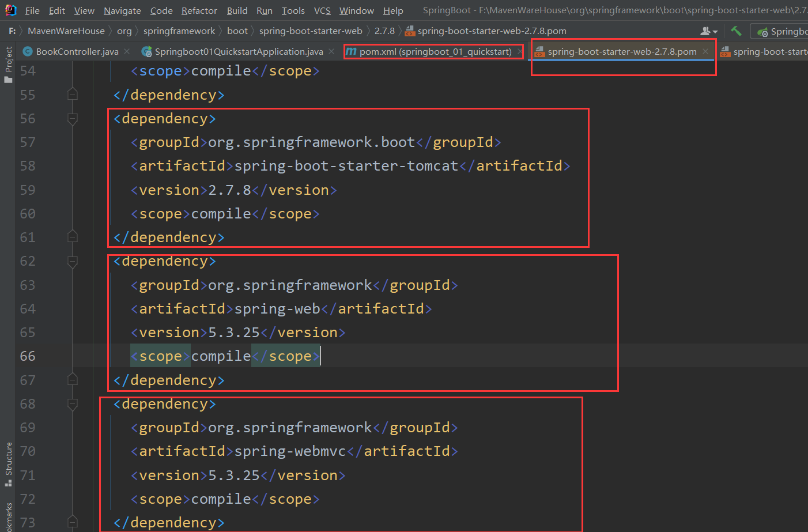Switch to the BookController.java tab
Image resolution: width=808 pixels, height=532 pixels.
point(77,51)
